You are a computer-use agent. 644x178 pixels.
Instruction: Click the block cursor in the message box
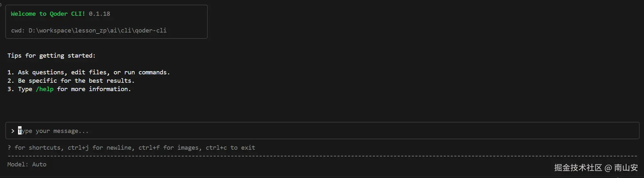coord(20,131)
